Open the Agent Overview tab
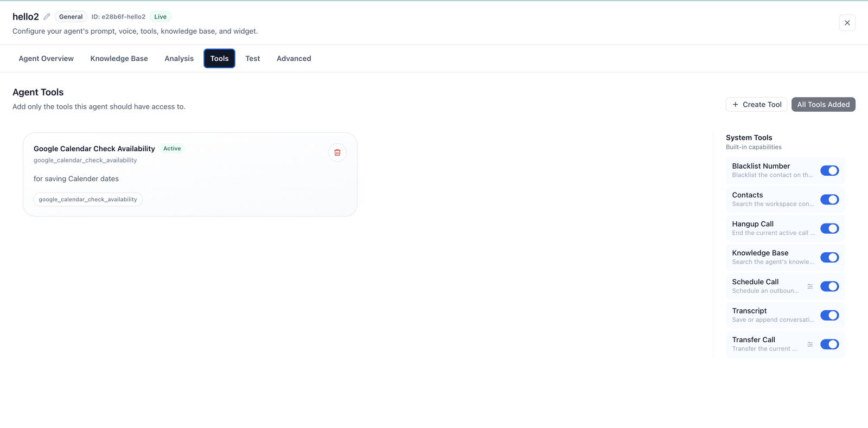This screenshot has height=428, width=868. [x=46, y=59]
